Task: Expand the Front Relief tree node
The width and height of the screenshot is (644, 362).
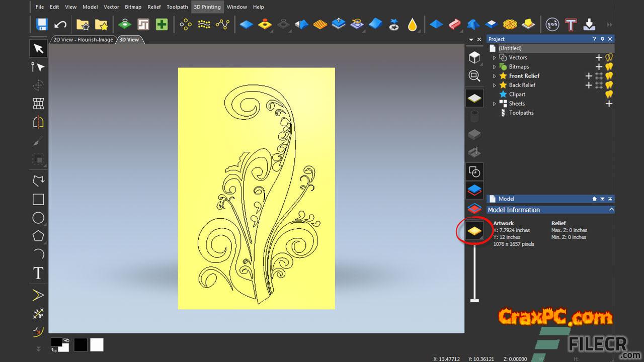Action: 494,76
